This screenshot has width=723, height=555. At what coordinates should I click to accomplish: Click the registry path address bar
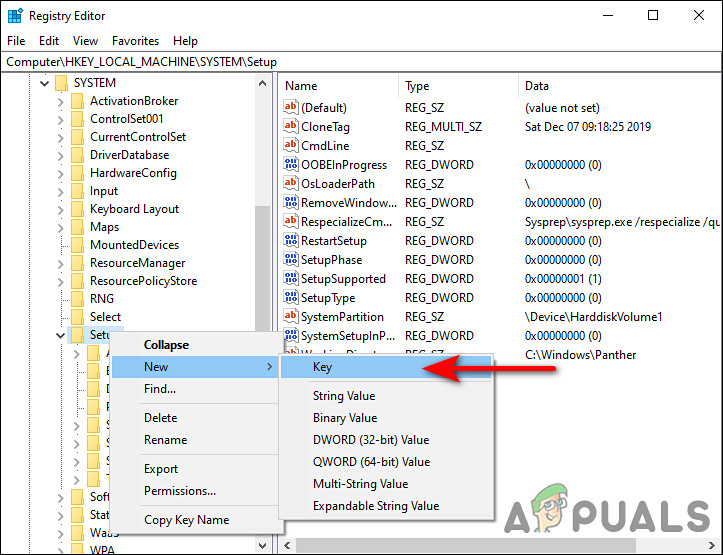point(361,62)
